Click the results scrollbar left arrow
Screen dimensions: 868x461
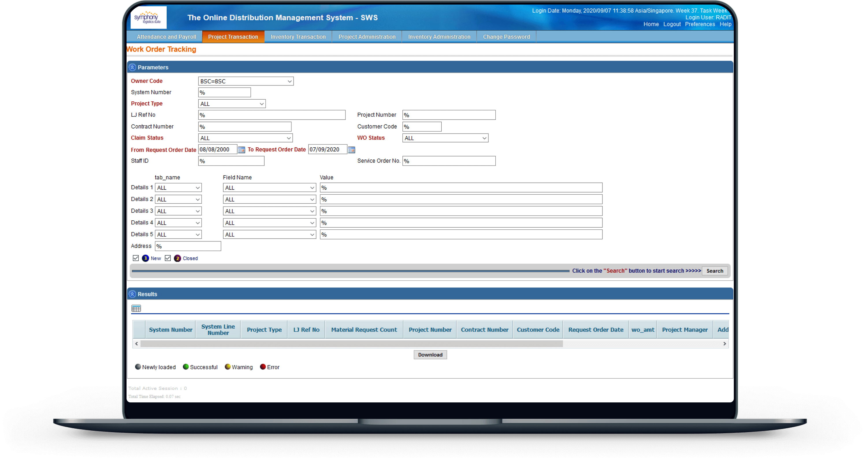click(x=136, y=344)
